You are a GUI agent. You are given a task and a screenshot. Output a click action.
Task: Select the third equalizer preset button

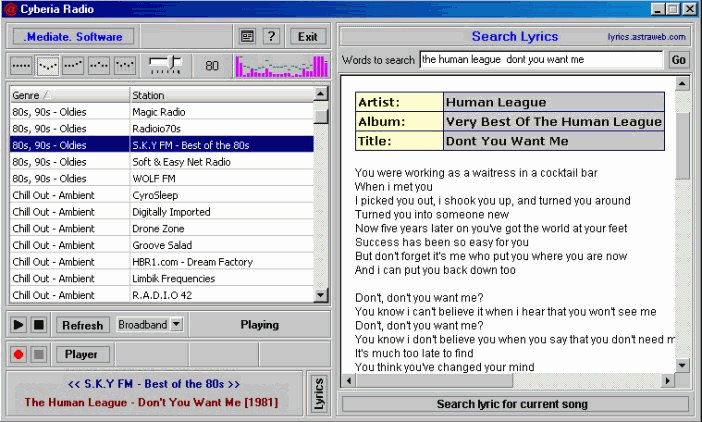73,66
